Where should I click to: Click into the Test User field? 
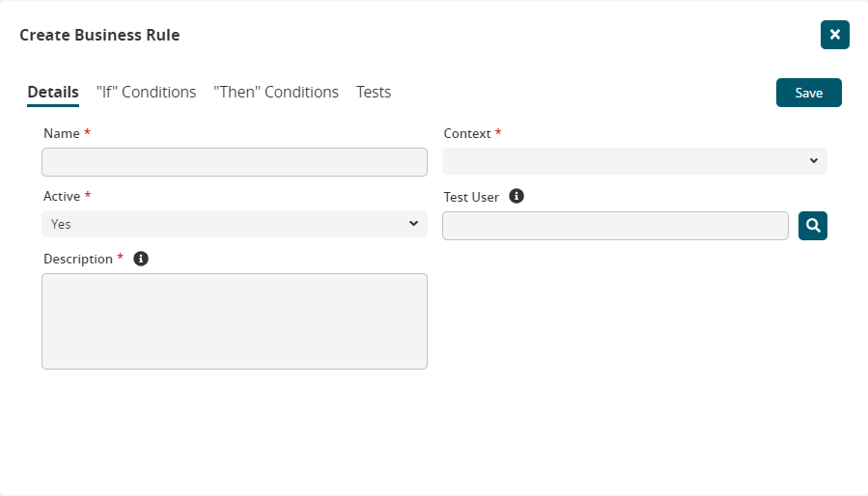(x=615, y=226)
